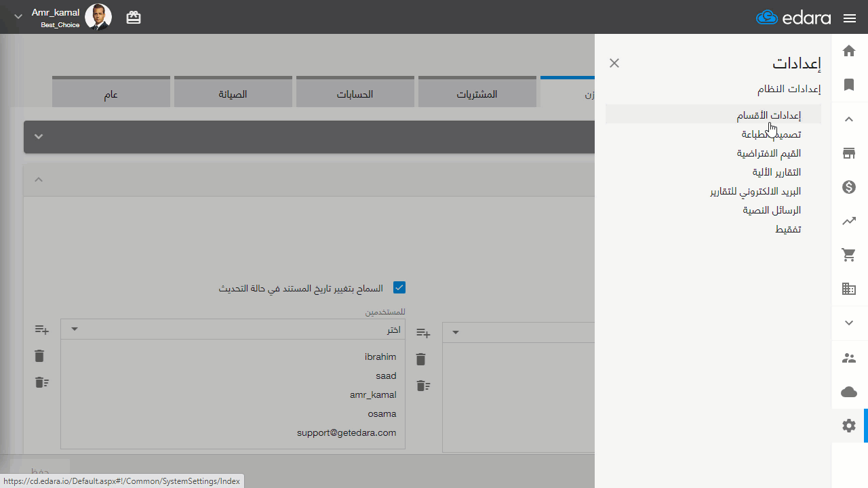Click the add-entry icon for the للمستخدمين list
868x488 pixels.
point(42,330)
